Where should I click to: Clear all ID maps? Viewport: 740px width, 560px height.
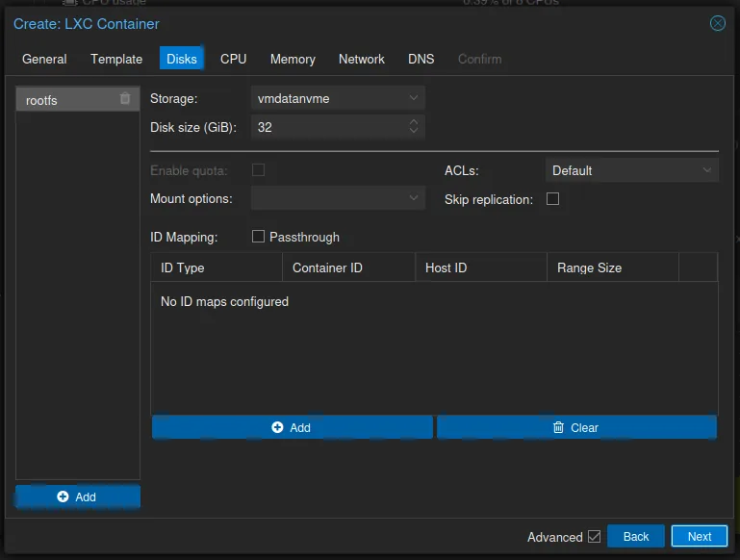point(576,427)
